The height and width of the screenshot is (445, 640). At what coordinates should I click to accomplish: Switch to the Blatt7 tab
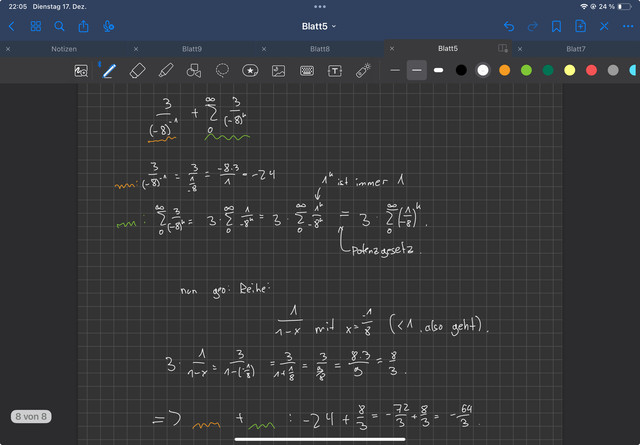576,49
